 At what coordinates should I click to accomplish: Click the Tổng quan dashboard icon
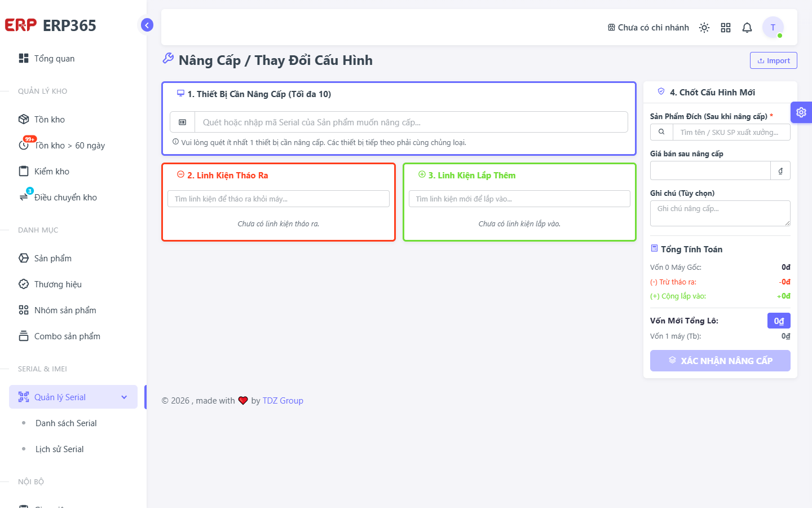pos(24,58)
